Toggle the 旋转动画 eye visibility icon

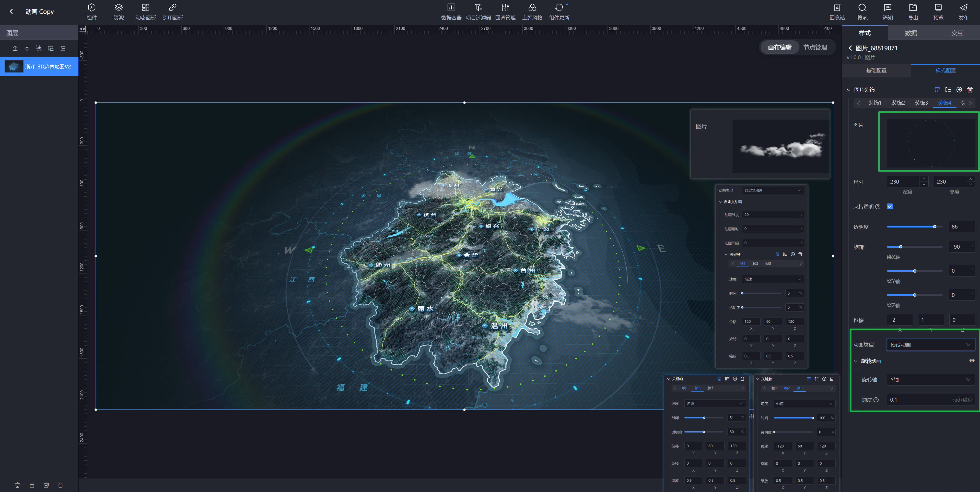click(x=972, y=361)
